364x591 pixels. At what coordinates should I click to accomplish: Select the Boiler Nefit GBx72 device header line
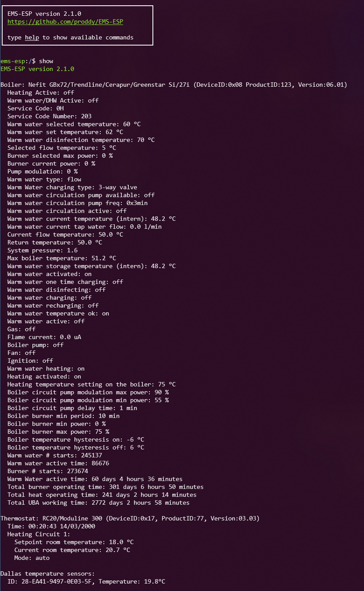coord(173,85)
